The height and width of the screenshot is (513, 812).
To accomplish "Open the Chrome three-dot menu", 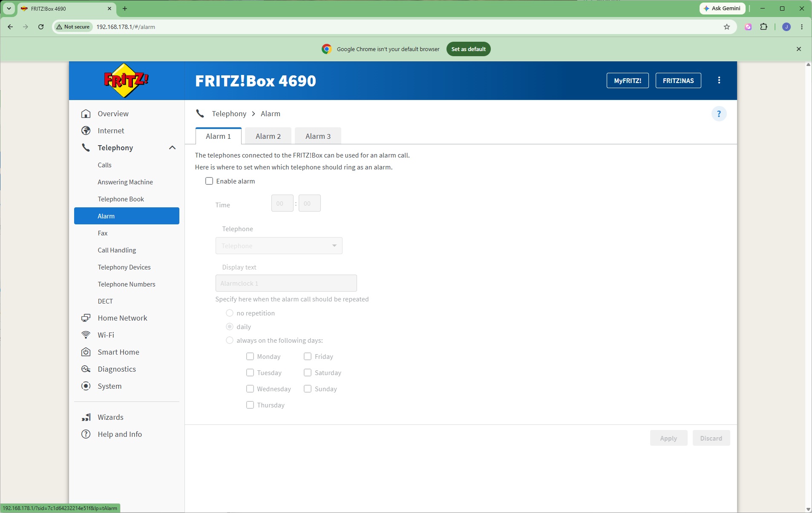I will [802, 27].
